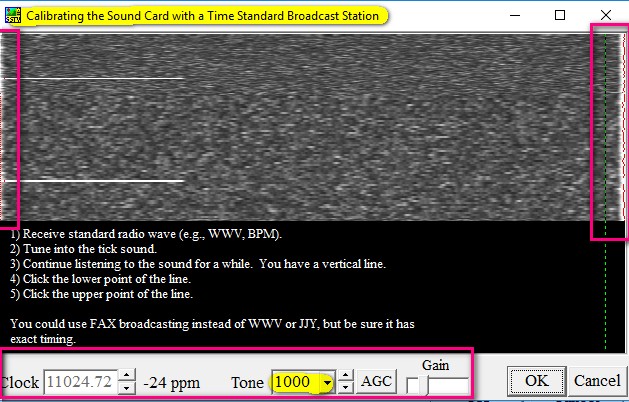Toggle the AGC button
This screenshot has height=402, width=629.
coord(376,381)
